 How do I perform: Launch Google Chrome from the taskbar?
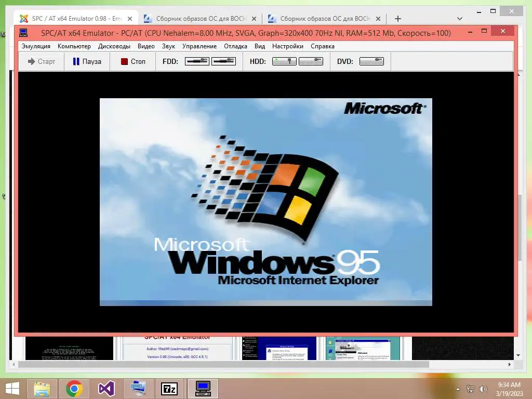coord(74,389)
